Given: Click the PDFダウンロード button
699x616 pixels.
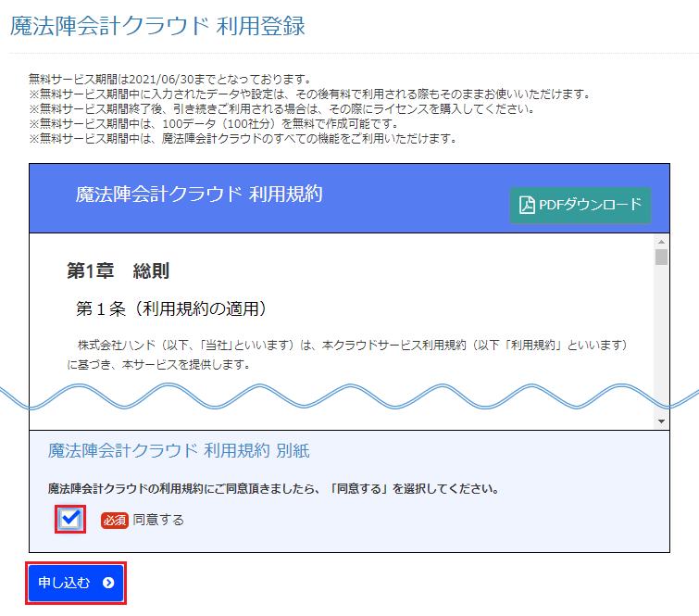Looking at the screenshot, I should (x=580, y=206).
